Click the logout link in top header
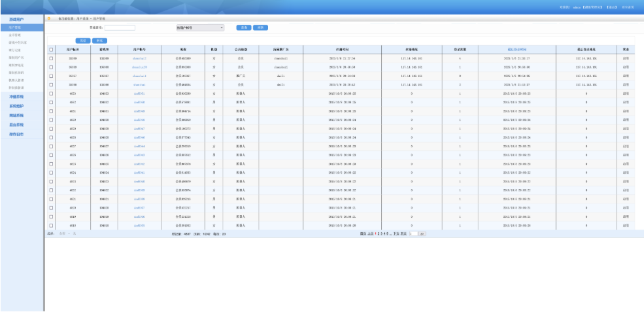The width and height of the screenshot is (644, 325). pyautogui.click(x=611, y=7)
